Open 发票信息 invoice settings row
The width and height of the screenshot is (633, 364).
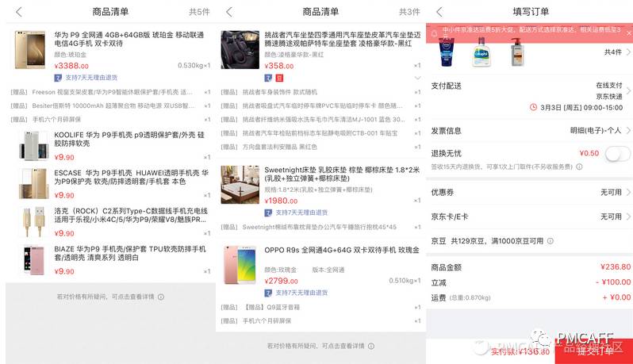point(530,131)
